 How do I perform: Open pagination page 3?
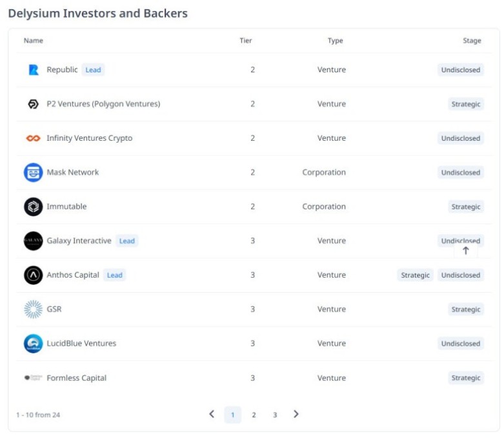click(275, 415)
